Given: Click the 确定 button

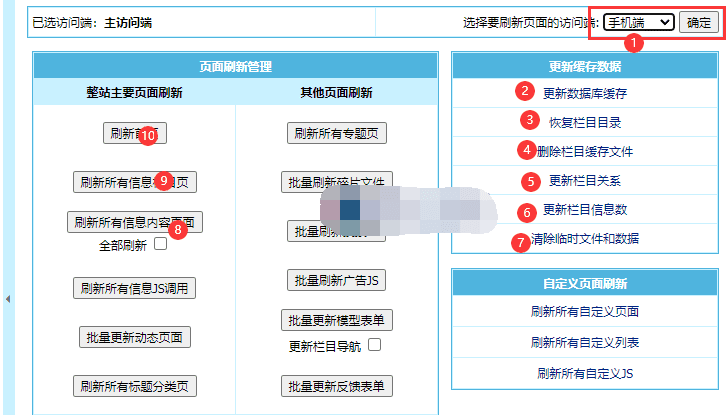Looking at the screenshot, I should click(699, 22).
